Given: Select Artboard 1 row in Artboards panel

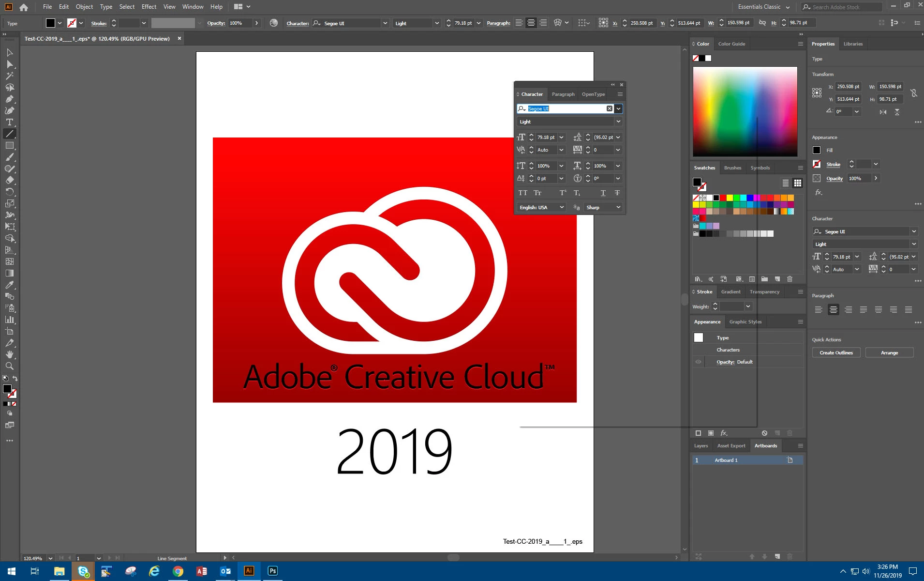Looking at the screenshot, I should click(x=747, y=460).
